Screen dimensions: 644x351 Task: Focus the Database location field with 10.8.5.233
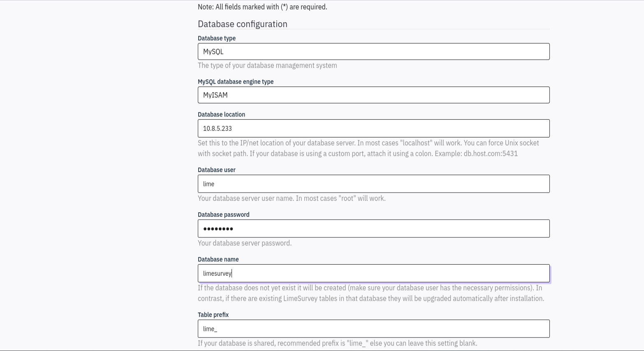(373, 128)
